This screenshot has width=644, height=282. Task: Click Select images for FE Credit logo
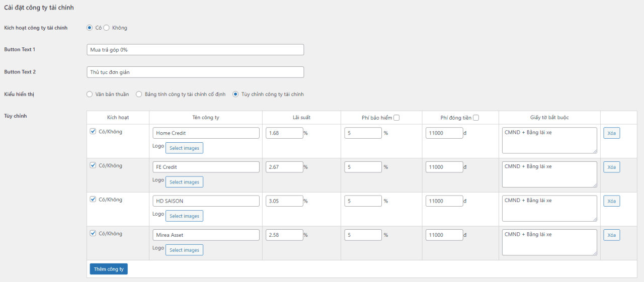click(184, 182)
